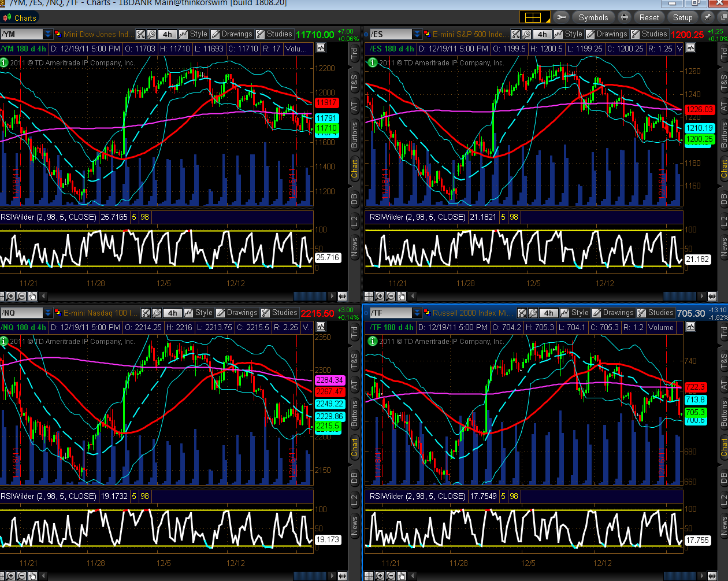Open the Style menu on /ES chart
This screenshot has height=581, width=728.
(569, 34)
